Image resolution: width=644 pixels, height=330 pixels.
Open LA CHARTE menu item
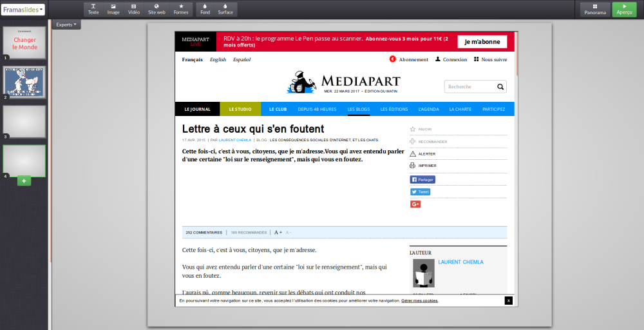point(460,109)
